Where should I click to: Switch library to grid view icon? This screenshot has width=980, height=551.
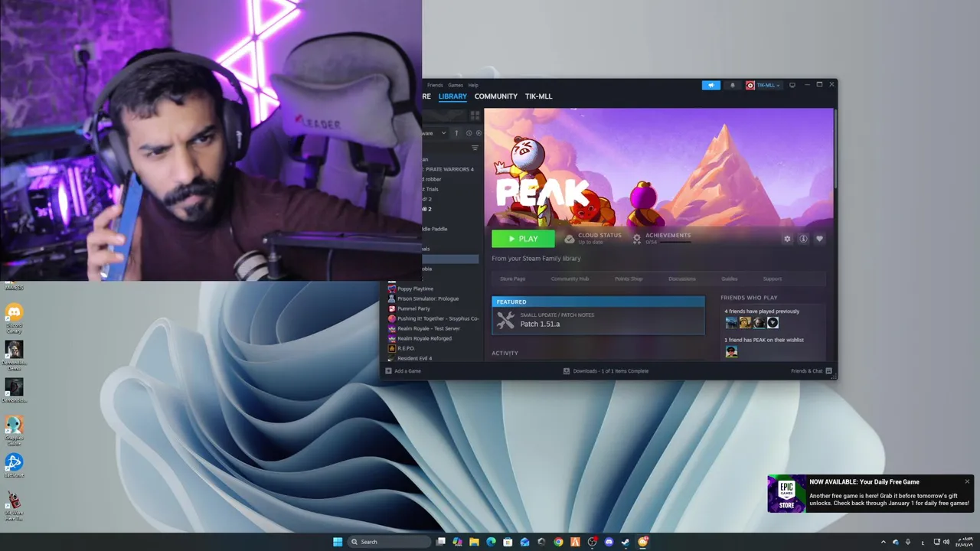[x=475, y=115]
